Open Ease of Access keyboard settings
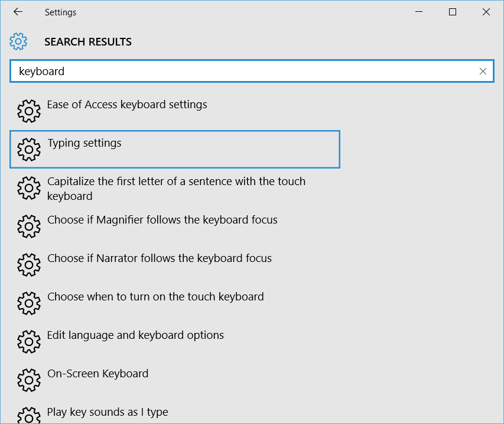This screenshot has height=424, width=504. [126, 104]
